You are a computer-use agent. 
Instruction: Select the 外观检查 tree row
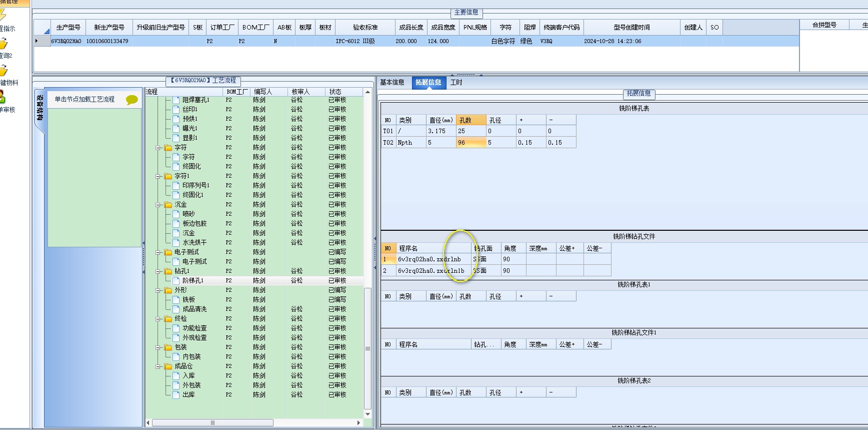255,338
